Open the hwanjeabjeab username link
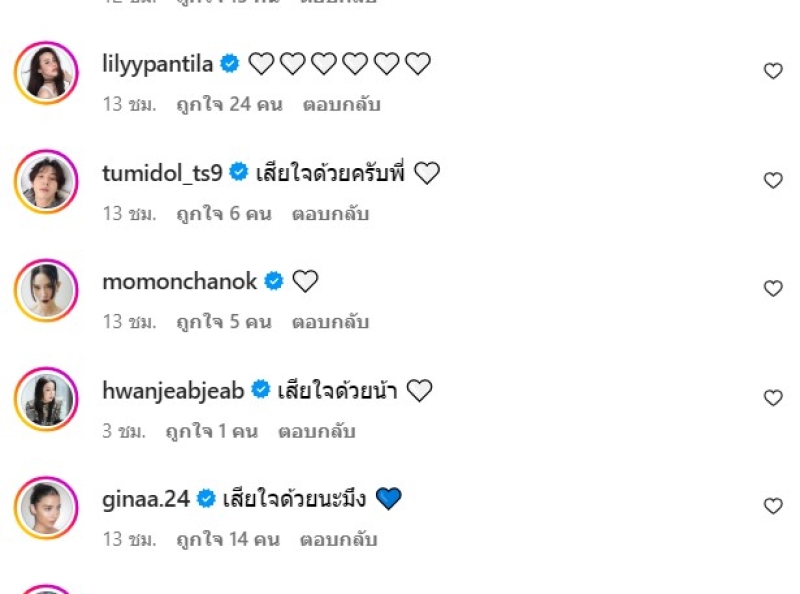The image size is (800, 594). [173, 390]
